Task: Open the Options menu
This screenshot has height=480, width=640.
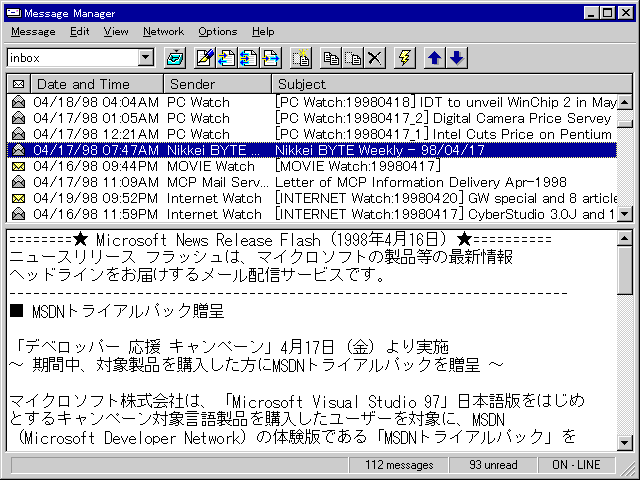Action: [218, 31]
